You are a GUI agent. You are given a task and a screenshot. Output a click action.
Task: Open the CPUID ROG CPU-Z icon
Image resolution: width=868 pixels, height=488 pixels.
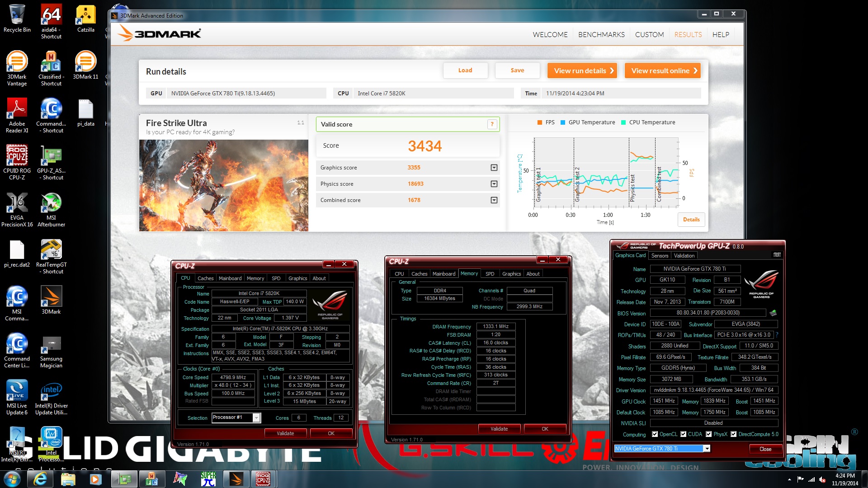coord(17,163)
